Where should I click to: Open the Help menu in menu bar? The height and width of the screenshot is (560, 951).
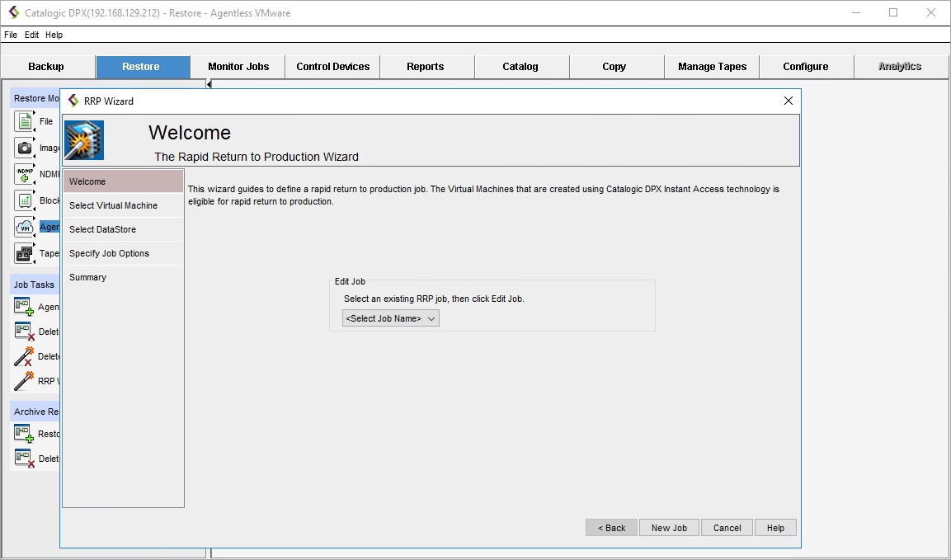[54, 35]
